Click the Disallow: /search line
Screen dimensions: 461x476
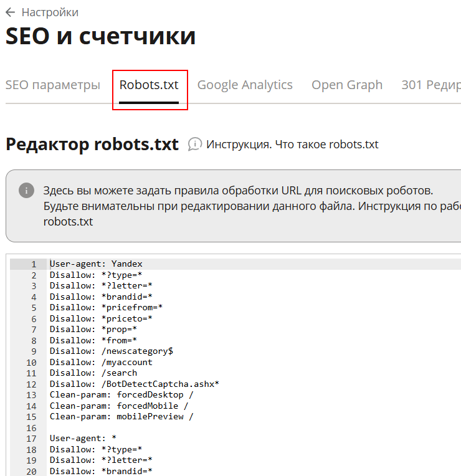(93, 373)
